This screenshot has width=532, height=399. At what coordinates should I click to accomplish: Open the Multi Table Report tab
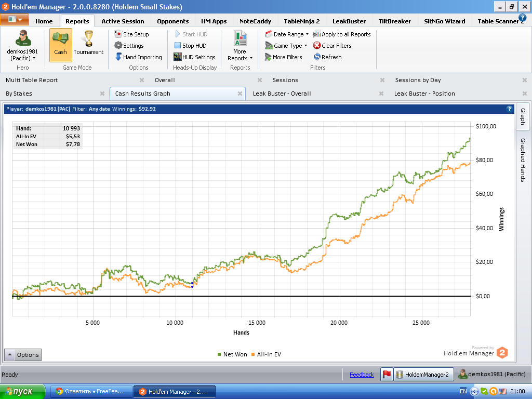32,80
